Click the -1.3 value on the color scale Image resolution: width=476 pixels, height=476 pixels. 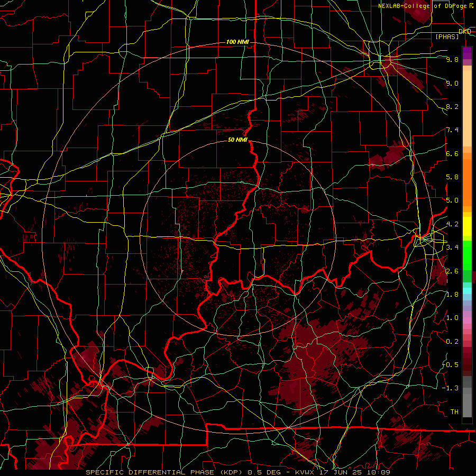[451, 388]
